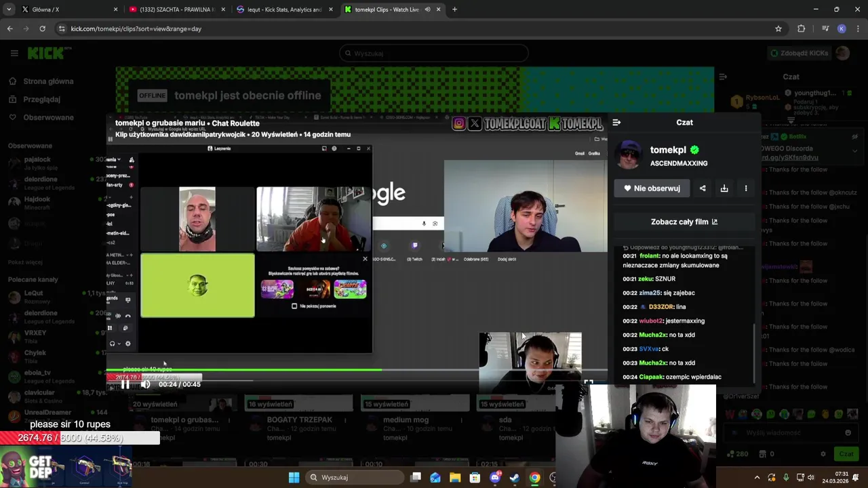Share the clip using share icon
This screenshot has width=868, height=488.
(x=703, y=188)
